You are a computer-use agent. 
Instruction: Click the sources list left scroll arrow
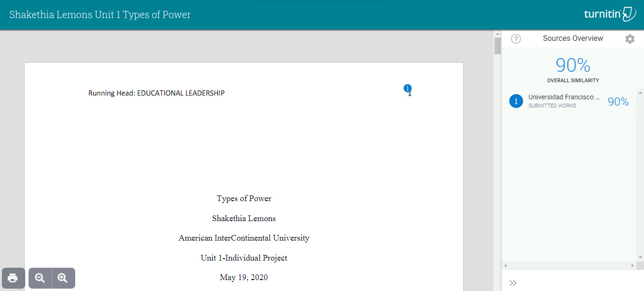505,265
